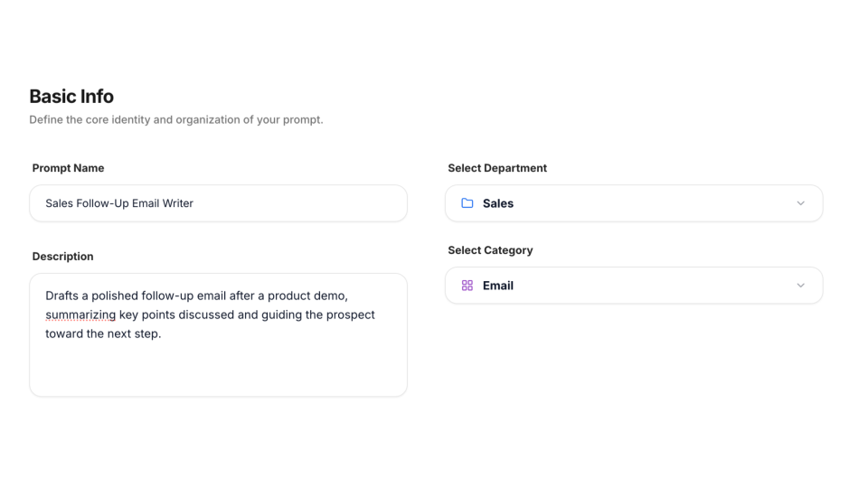This screenshot has width=868, height=488.
Task: Click the folder icon in Department selector
Action: [467, 203]
